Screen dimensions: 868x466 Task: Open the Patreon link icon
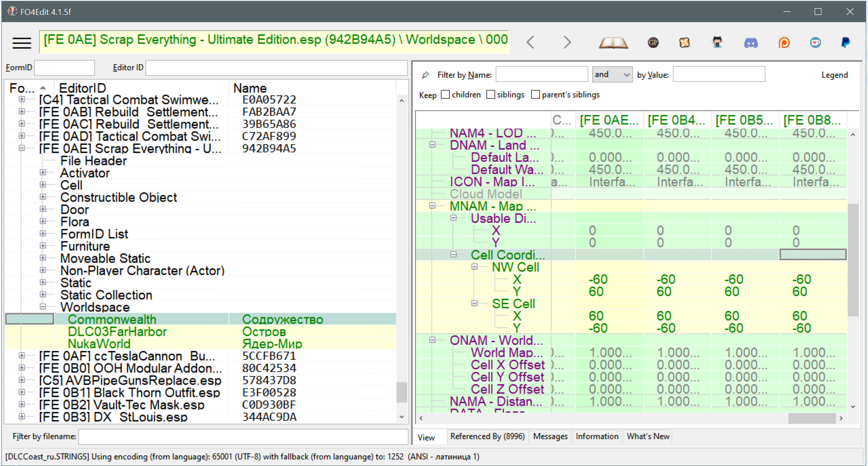[x=784, y=43]
